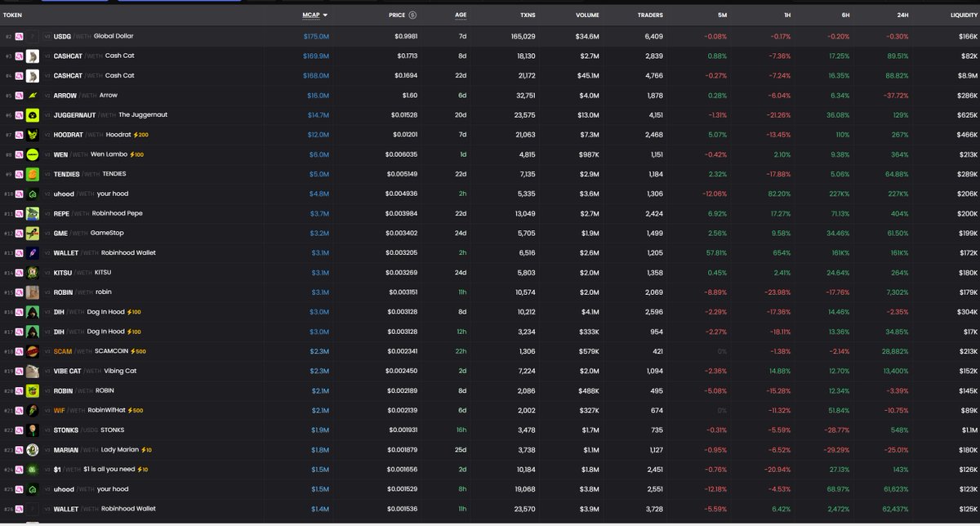The image size is (980, 526).
Task: Sort by the 5M change column
Action: click(x=721, y=15)
